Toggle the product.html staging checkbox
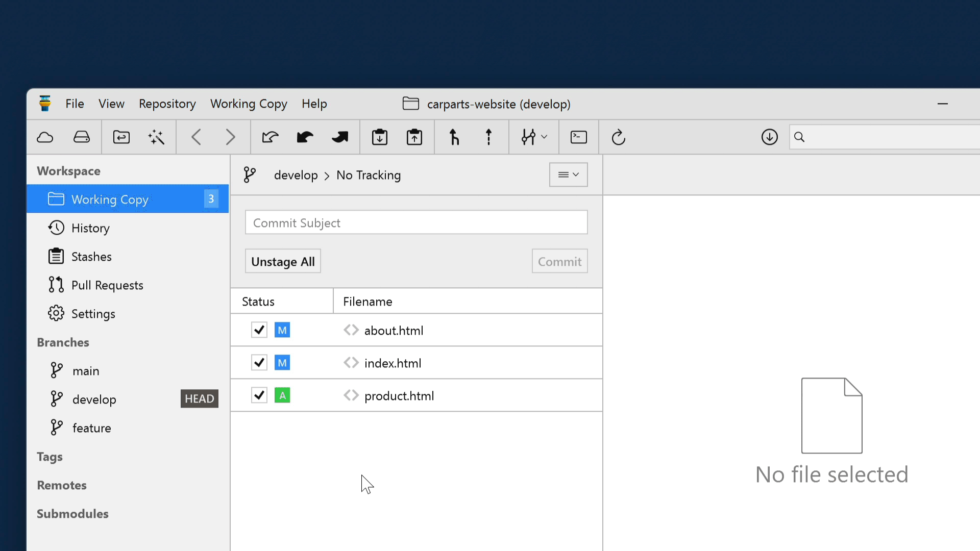This screenshot has width=980, height=551. pos(259,395)
